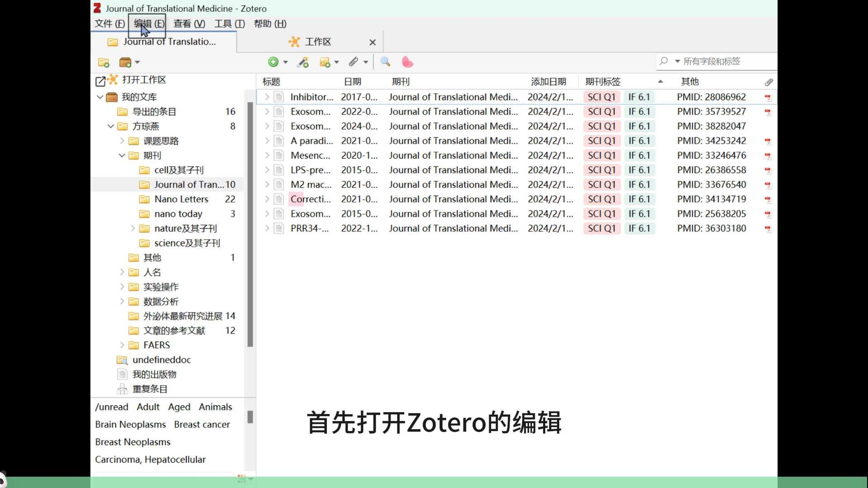Open the 编辑 (E) menu

pos(149,23)
